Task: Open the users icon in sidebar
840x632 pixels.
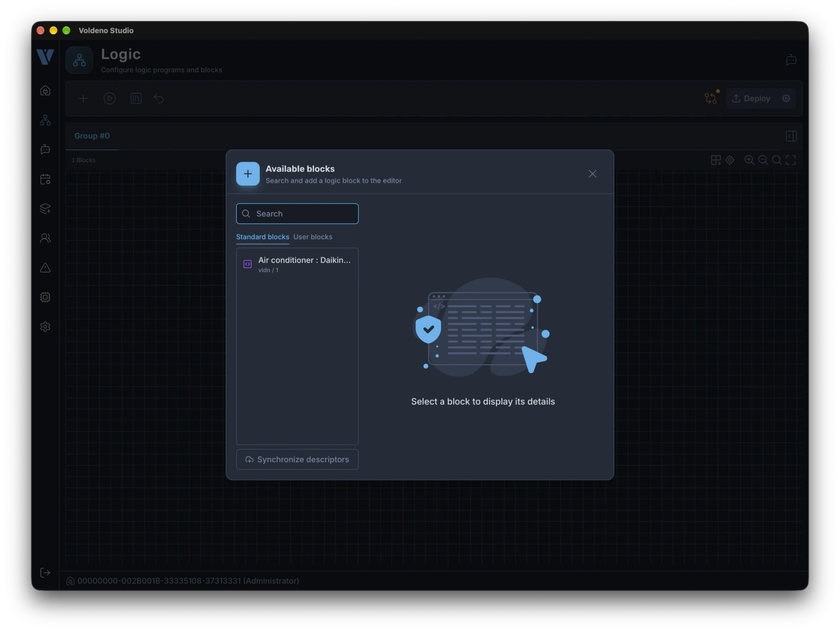Action: (x=45, y=238)
